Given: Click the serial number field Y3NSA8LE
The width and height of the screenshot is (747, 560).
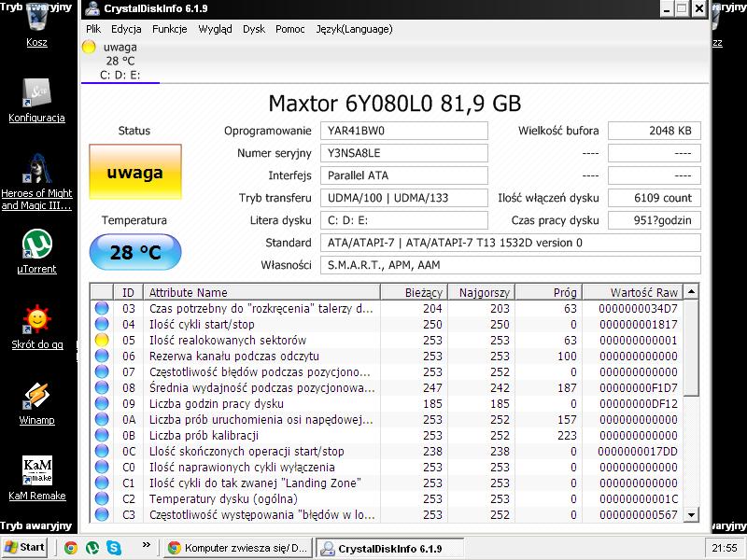Looking at the screenshot, I should 404,153.
